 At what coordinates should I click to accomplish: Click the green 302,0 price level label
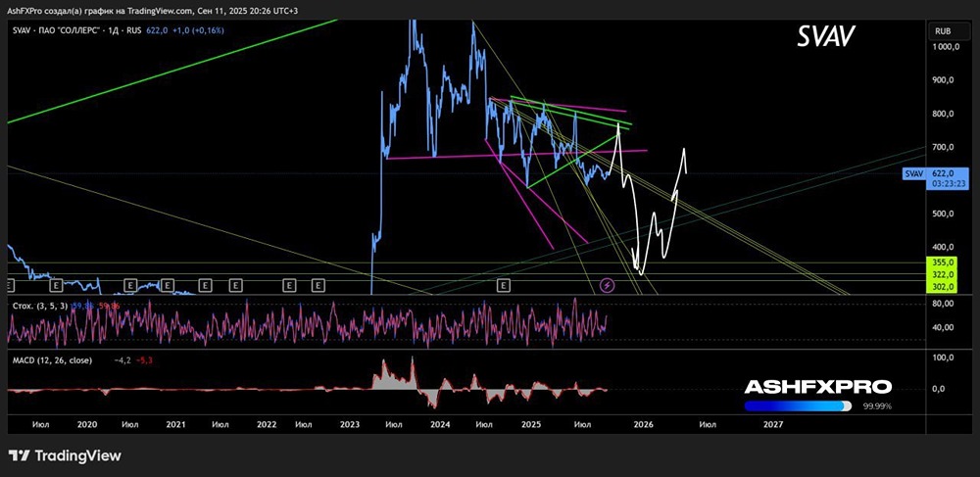943,287
